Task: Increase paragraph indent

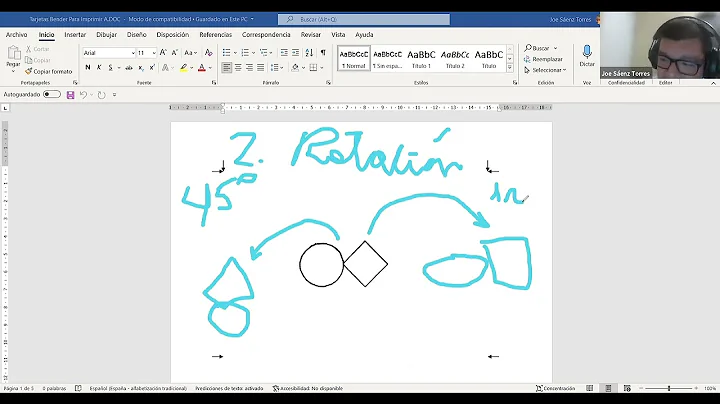Action: point(295,53)
